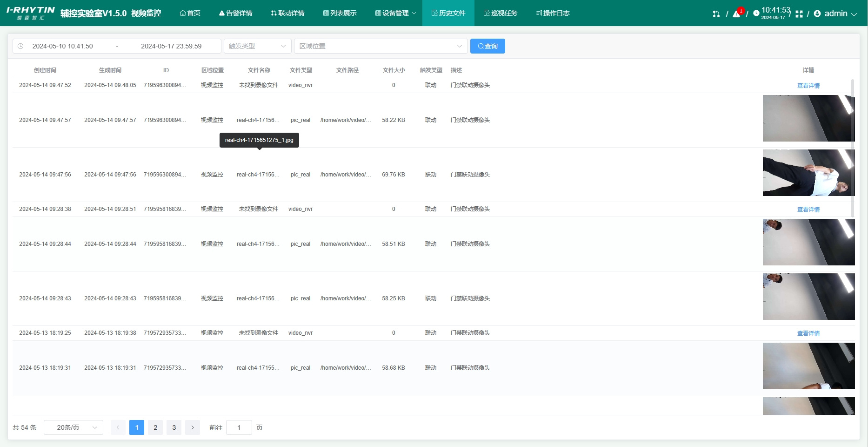
Task: Open the 触发类型 trigger type dropdown
Action: pos(257,46)
